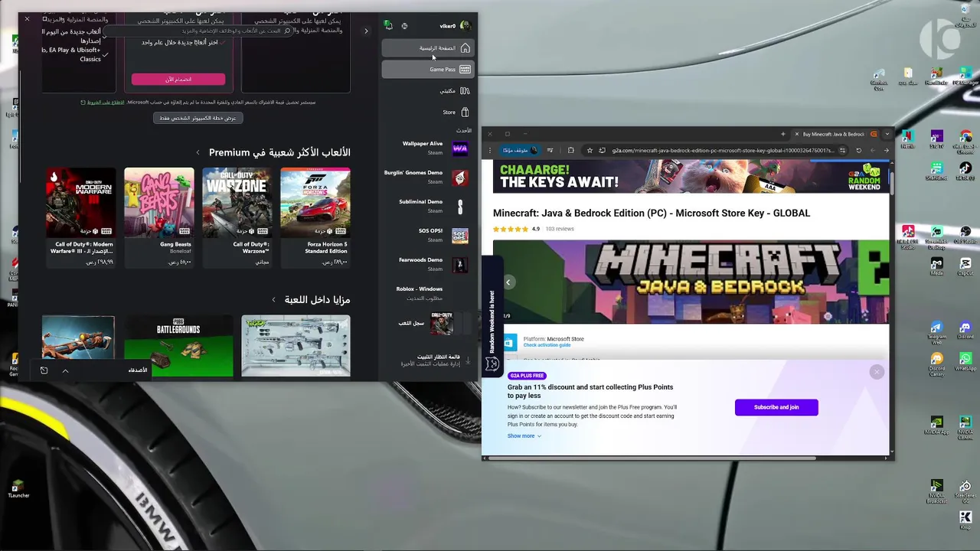Open Netflix desktop shortcut
The height and width of the screenshot is (551, 980).
pyautogui.click(x=908, y=138)
